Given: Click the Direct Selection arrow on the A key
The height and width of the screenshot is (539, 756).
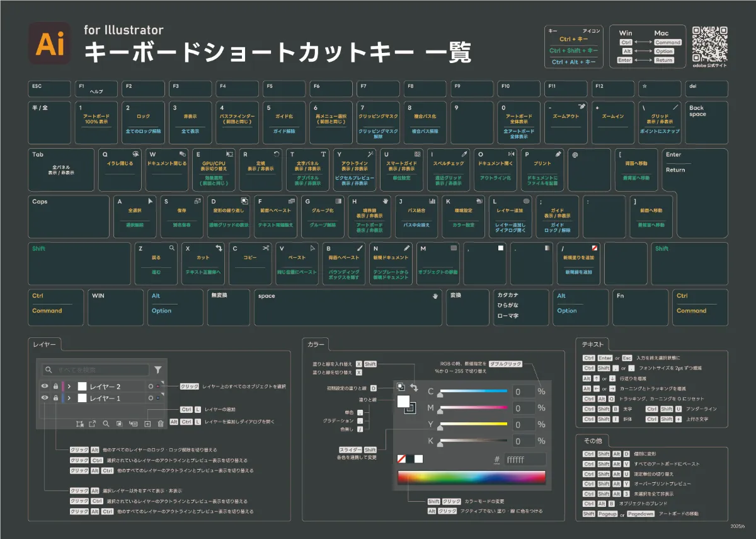Looking at the screenshot, I should [x=150, y=200].
